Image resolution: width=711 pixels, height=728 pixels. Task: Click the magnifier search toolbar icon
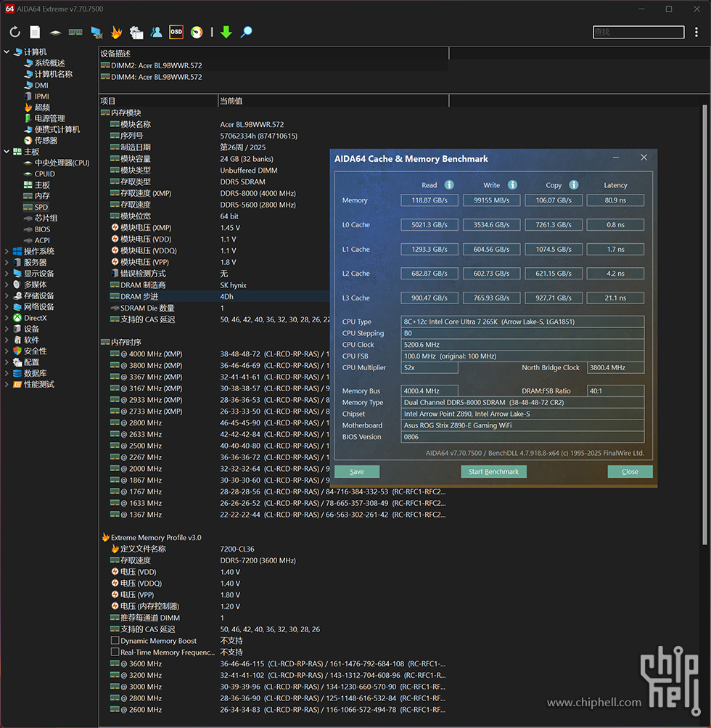[247, 32]
